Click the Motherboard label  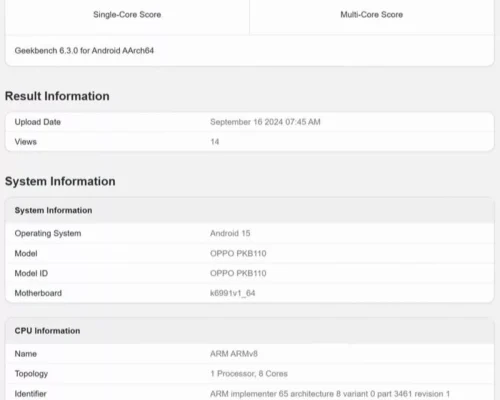click(38, 293)
